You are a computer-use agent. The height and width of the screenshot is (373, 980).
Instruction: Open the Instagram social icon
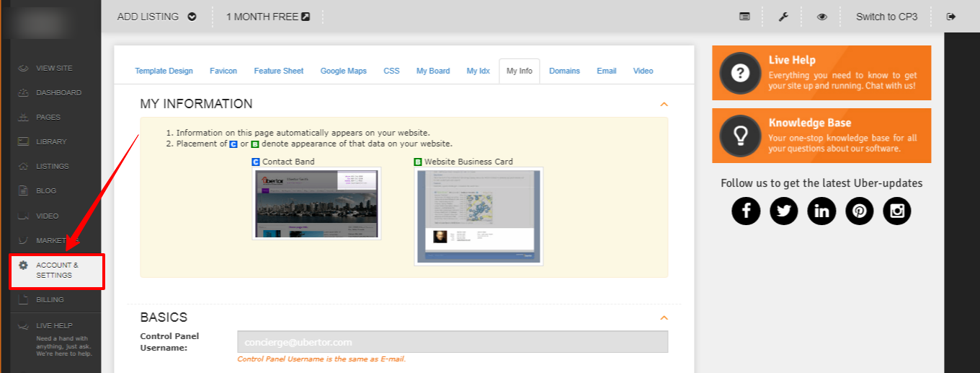(897, 211)
